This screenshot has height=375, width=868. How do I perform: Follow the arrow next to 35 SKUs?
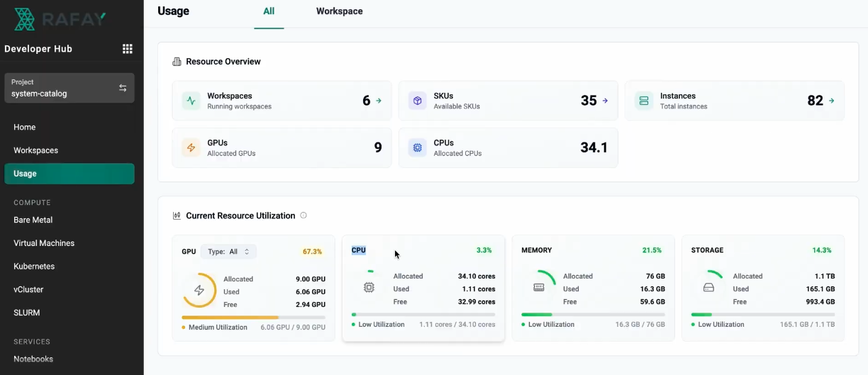tap(605, 101)
